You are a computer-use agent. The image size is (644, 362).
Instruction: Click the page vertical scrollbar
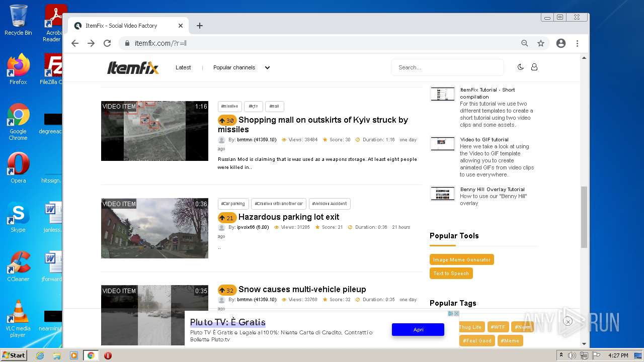pos(584,217)
